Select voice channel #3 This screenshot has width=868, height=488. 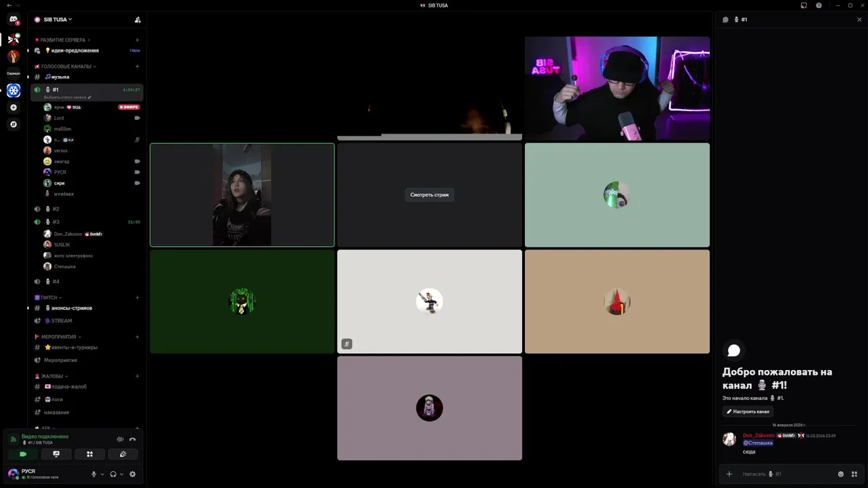(87, 222)
